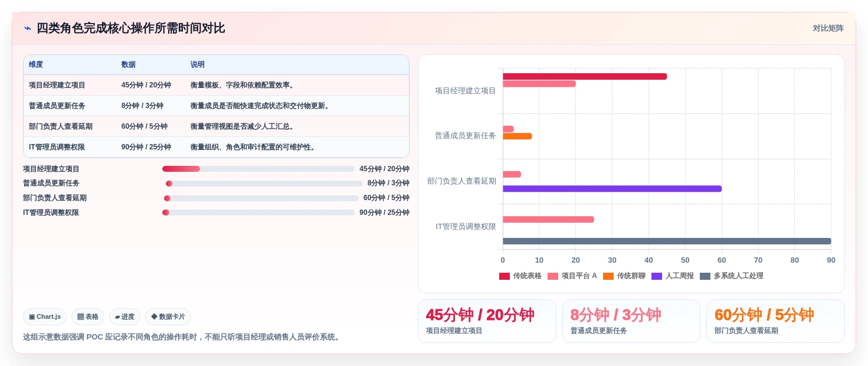Select table row IT管理员调整权限
Viewport: 868px width, 366px height.
click(x=216, y=147)
